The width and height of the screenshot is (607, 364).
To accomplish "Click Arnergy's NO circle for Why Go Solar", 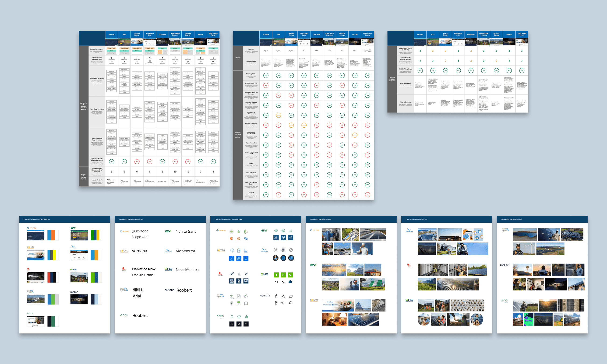I will [x=266, y=85].
